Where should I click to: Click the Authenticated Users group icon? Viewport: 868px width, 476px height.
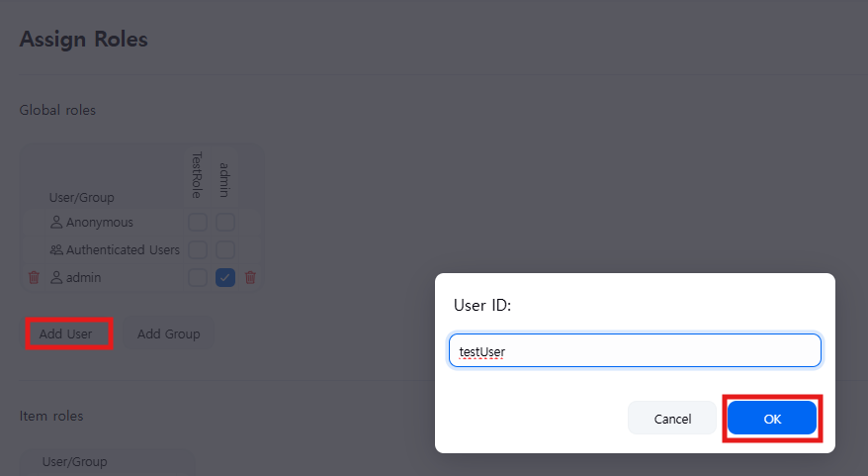coord(56,250)
